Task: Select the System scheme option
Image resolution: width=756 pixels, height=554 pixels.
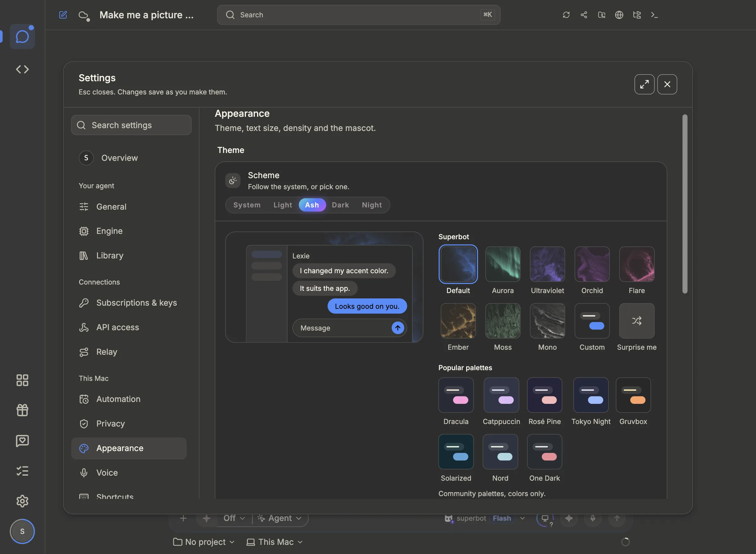Action: coord(247,205)
